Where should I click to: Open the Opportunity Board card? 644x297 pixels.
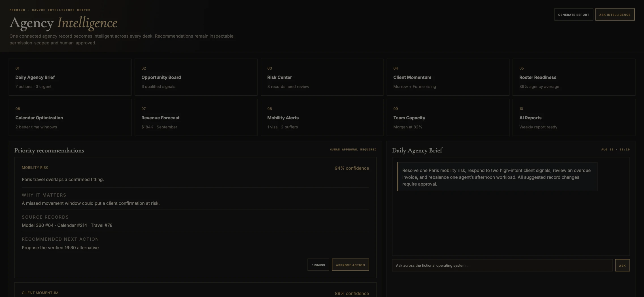(x=196, y=77)
